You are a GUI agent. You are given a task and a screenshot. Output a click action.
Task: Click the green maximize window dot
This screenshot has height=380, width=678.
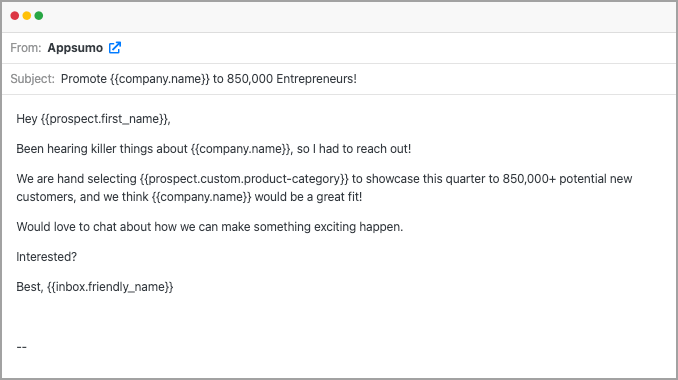39,16
